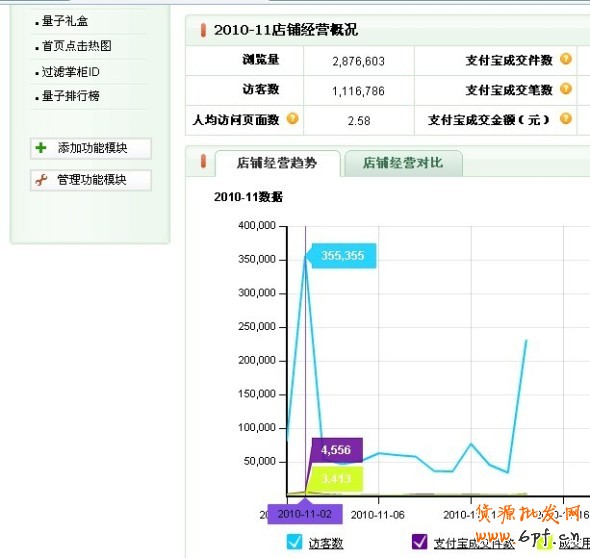Click help icon beside 支付宝成交笔数
Screen dimensions: 590x558
(566, 89)
